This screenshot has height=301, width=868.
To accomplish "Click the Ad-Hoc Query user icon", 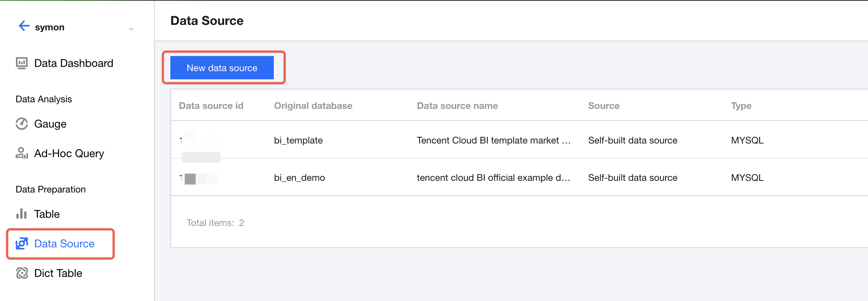I will (22, 153).
